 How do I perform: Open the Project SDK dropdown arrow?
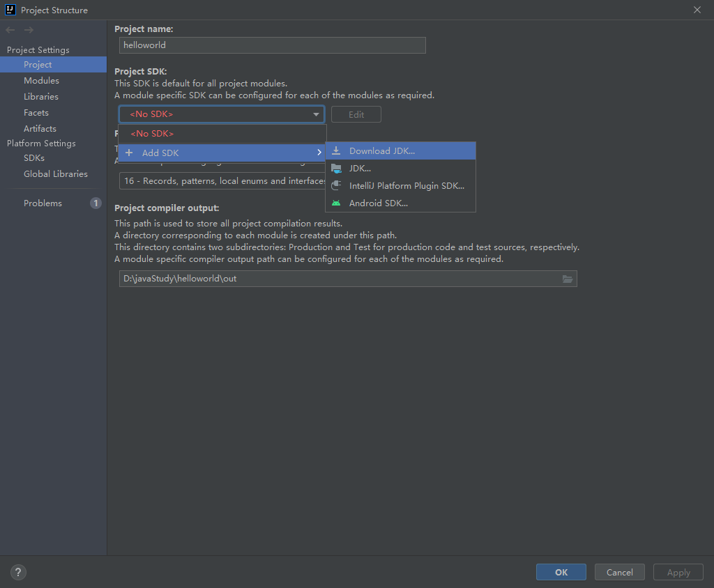coord(316,114)
